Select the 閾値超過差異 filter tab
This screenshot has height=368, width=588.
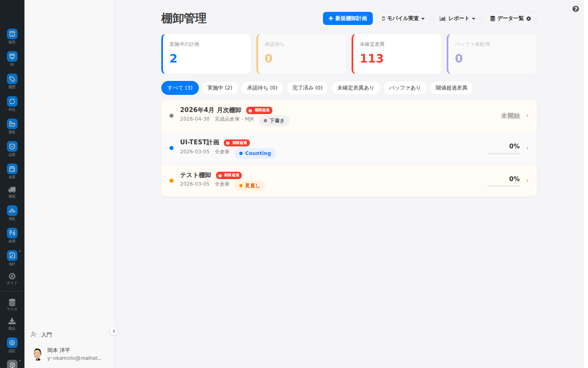point(452,88)
